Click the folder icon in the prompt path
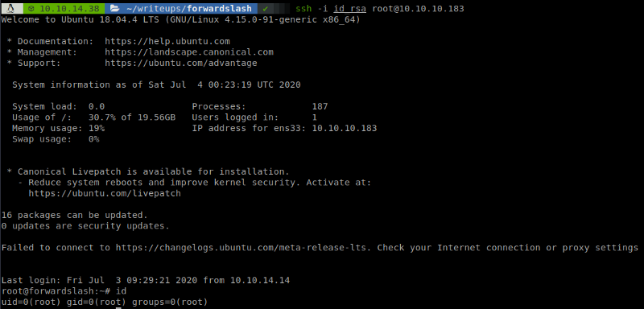 [x=115, y=8]
